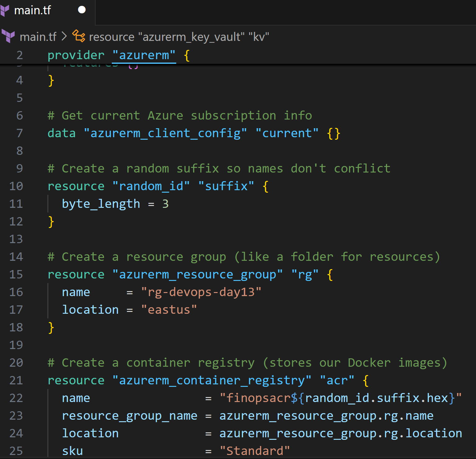Click the "azurerm_client_config" data source name
This screenshot has width=476, height=459.
165,133
